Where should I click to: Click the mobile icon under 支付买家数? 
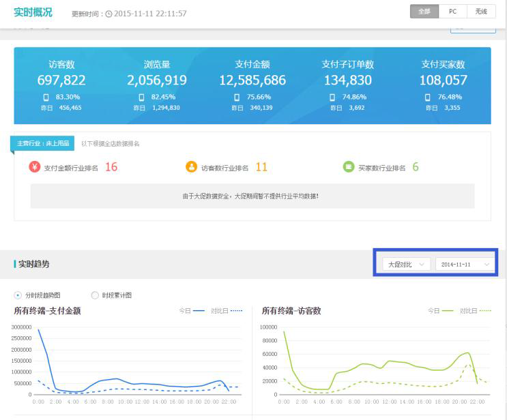click(428, 97)
